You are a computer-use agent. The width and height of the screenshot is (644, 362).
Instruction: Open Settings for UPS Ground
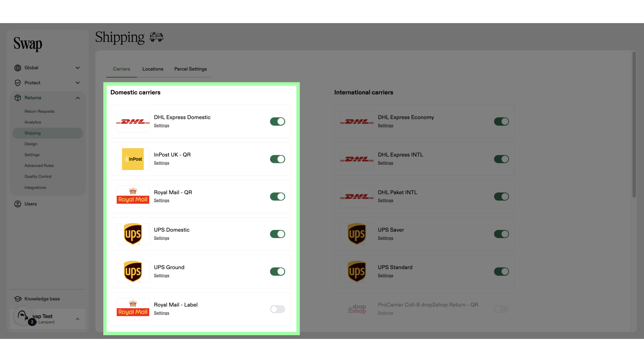click(x=161, y=276)
